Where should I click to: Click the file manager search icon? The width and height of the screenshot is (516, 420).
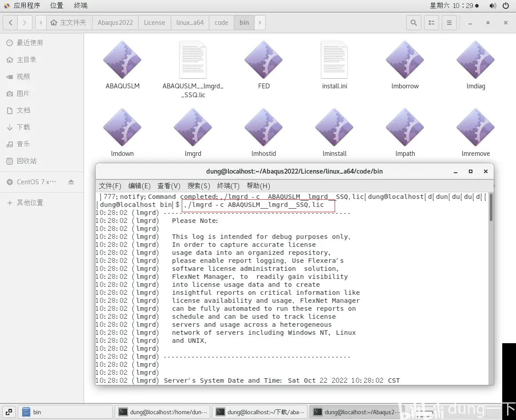pos(414,23)
